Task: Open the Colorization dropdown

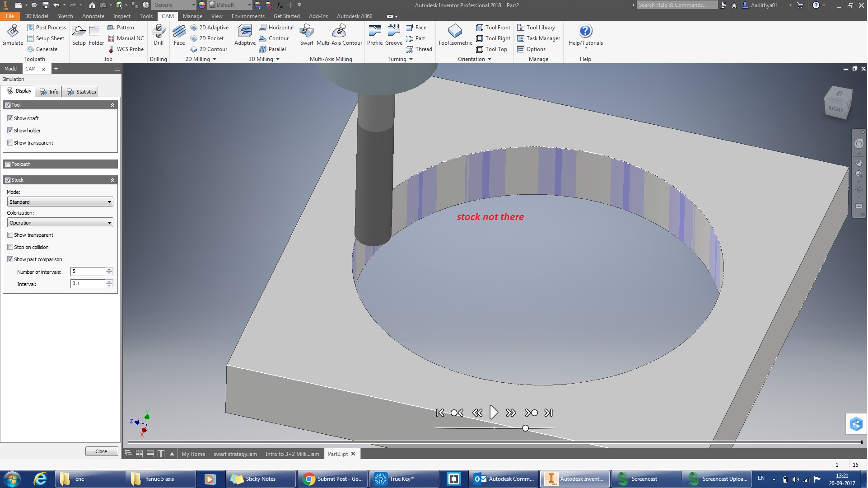Action: click(x=60, y=222)
